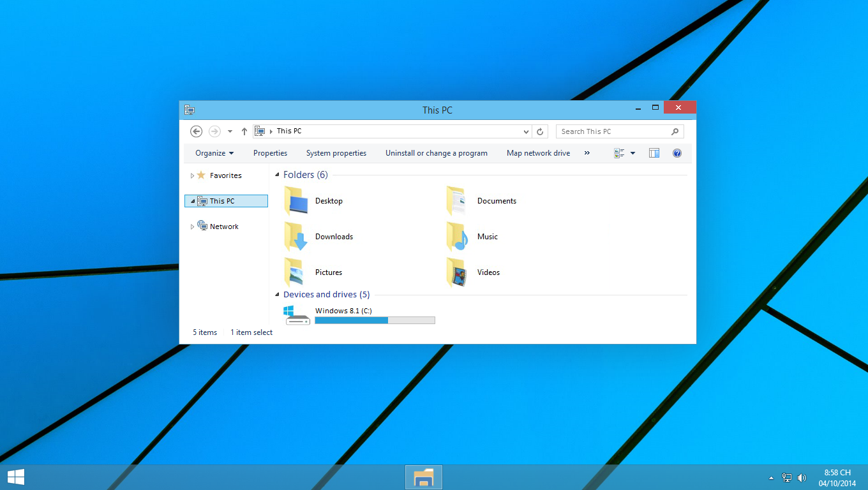Click Uninstall or change a program

(437, 153)
